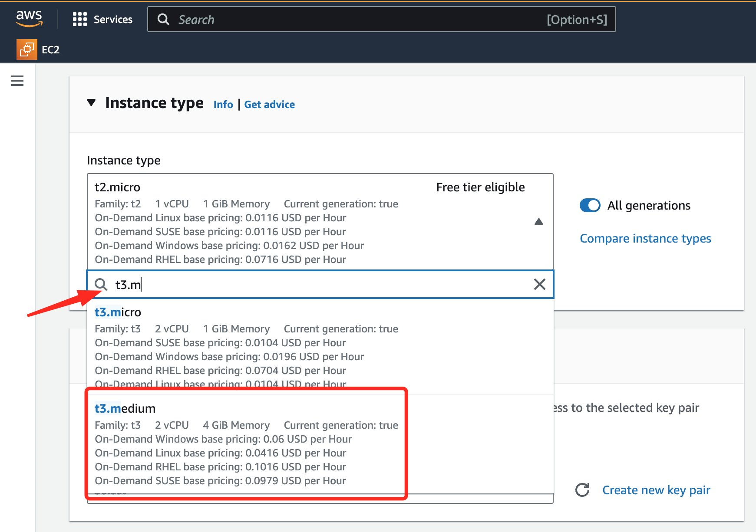
Task: Click the t3.m instance filter input
Action: tap(320, 284)
